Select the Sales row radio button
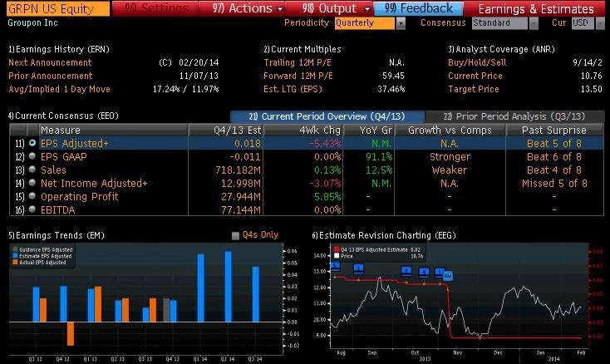The image size is (610, 364). point(32,170)
